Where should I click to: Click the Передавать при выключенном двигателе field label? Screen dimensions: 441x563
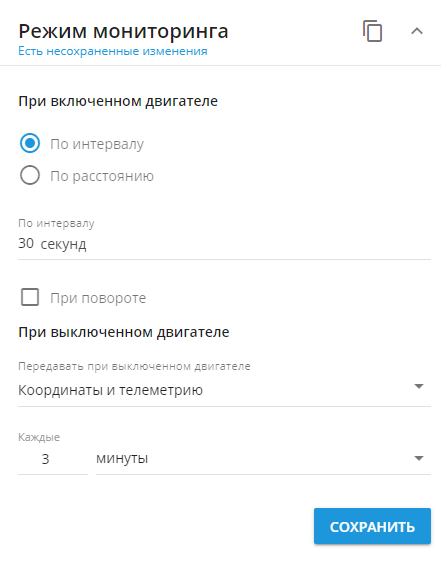(x=134, y=367)
